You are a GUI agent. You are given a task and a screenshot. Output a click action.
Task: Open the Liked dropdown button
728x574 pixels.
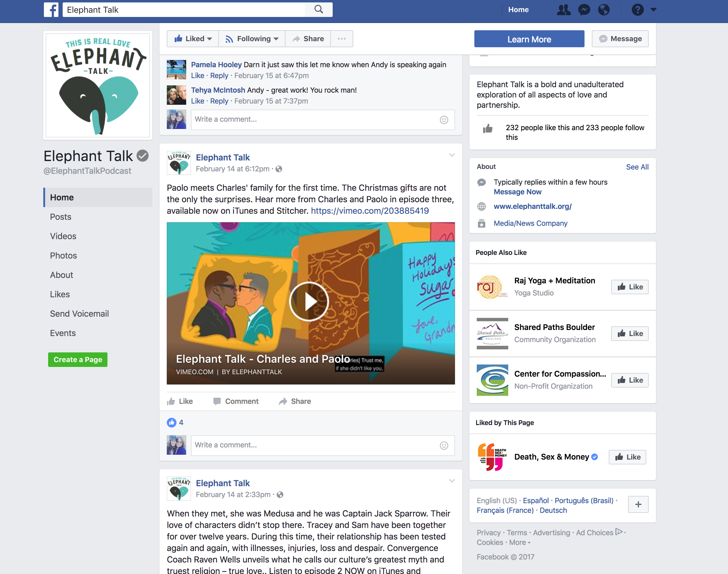[x=193, y=39]
